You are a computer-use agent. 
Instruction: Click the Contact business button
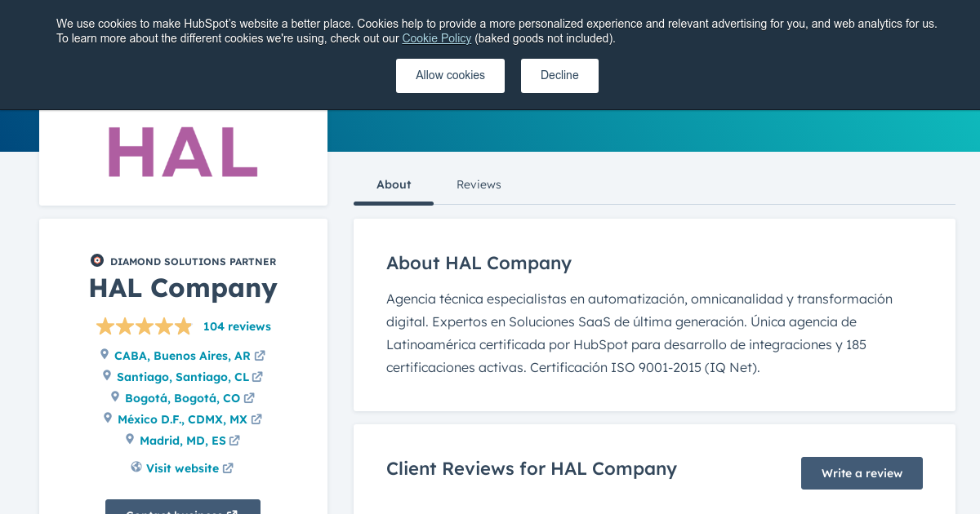coord(183,511)
